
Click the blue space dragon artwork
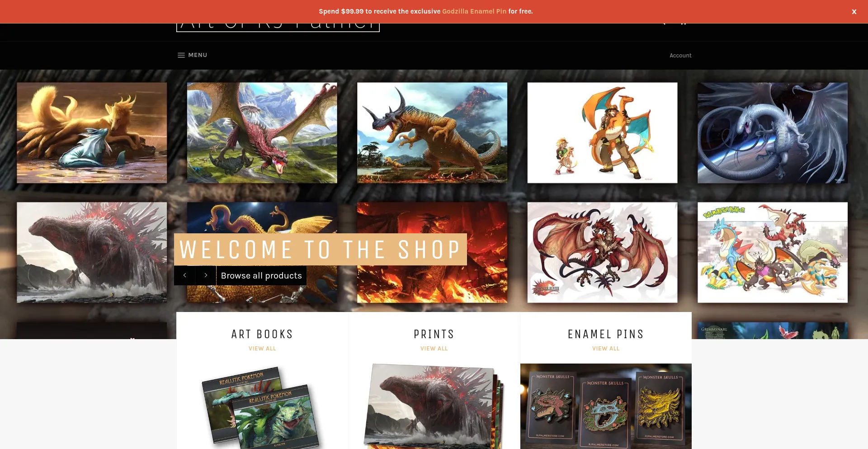click(x=772, y=132)
